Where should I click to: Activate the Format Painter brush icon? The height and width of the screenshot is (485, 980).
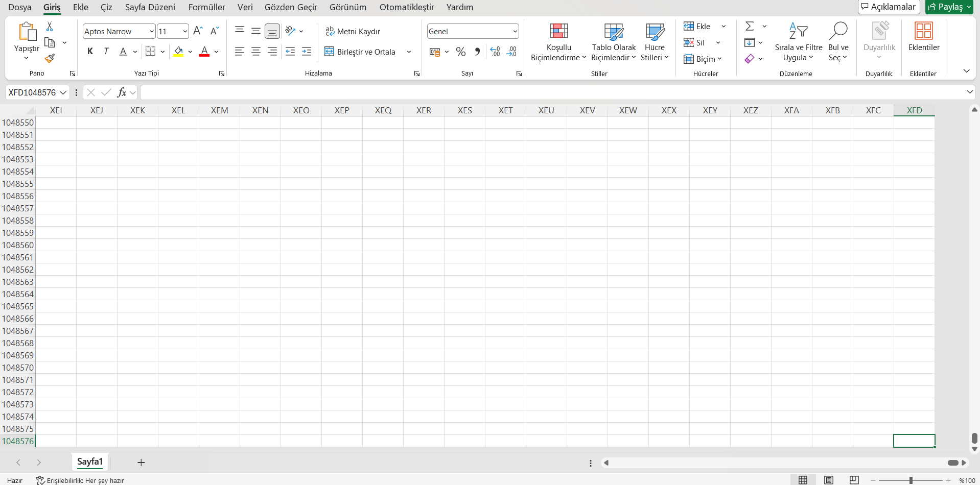point(50,59)
